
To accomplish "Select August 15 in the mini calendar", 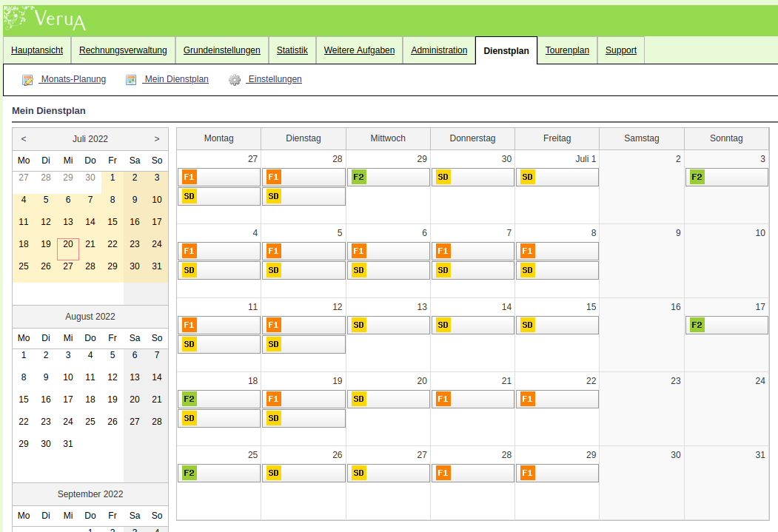I will [x=24, y=400].
